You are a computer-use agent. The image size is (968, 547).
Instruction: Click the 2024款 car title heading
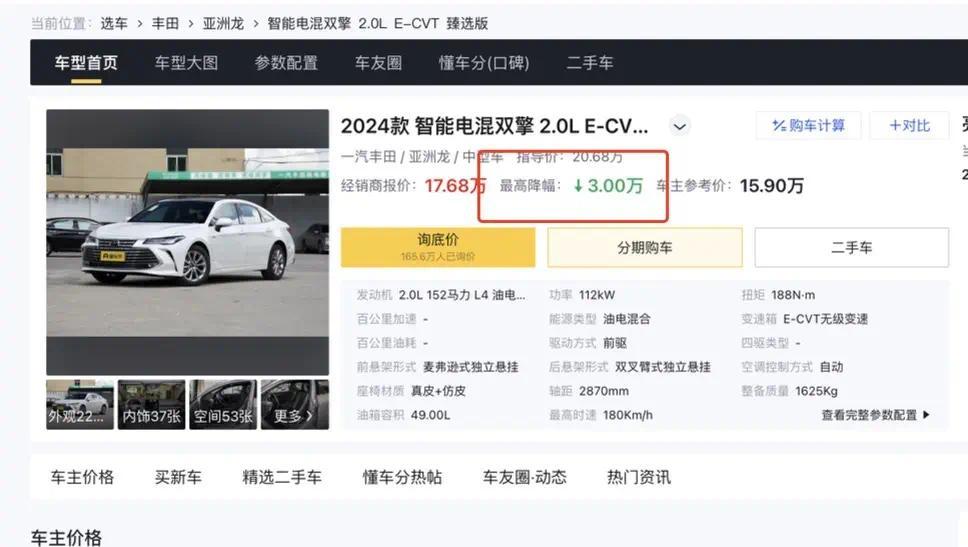494,127
